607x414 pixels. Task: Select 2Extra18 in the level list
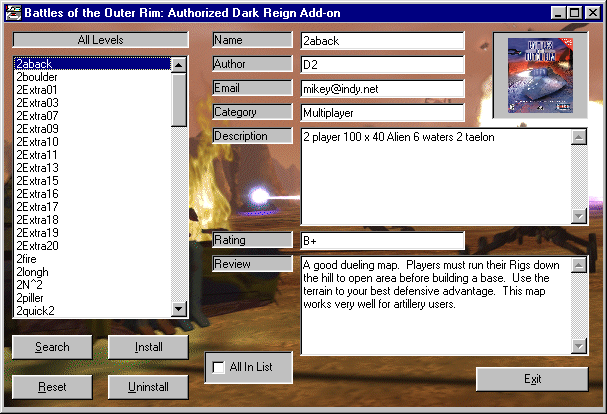[x=93, y=220]
